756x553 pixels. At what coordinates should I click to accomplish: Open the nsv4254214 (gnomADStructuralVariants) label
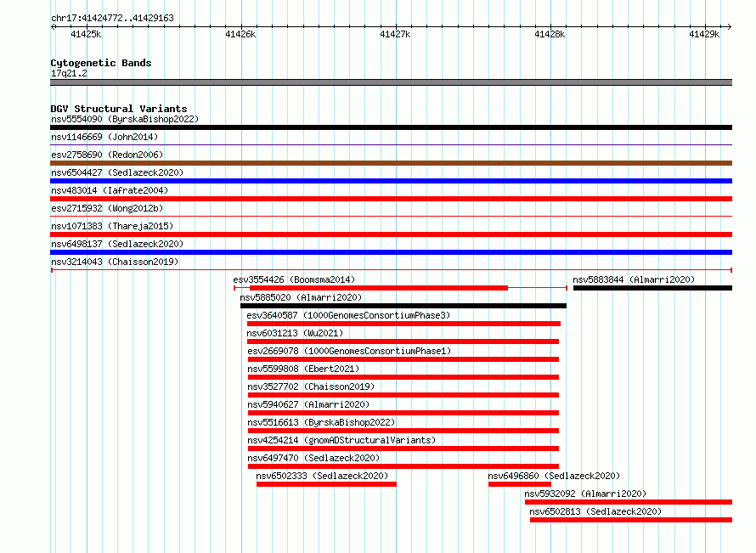click(x=341, y=440)
